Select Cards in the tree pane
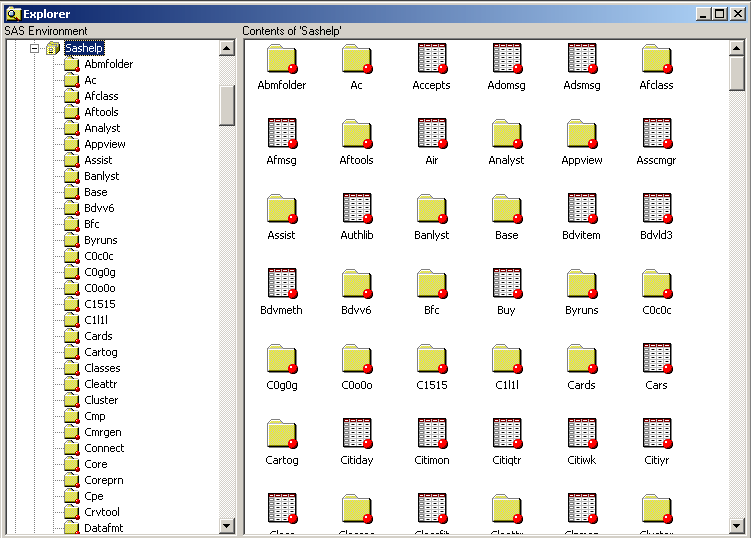The width and height of the screenshot is (751, 538). [98, 336]
